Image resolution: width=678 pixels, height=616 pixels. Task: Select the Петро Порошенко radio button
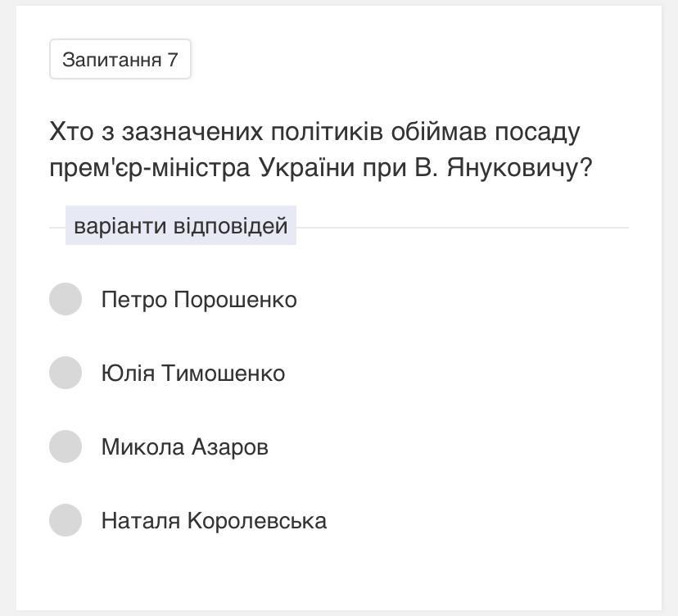(66, 299)
